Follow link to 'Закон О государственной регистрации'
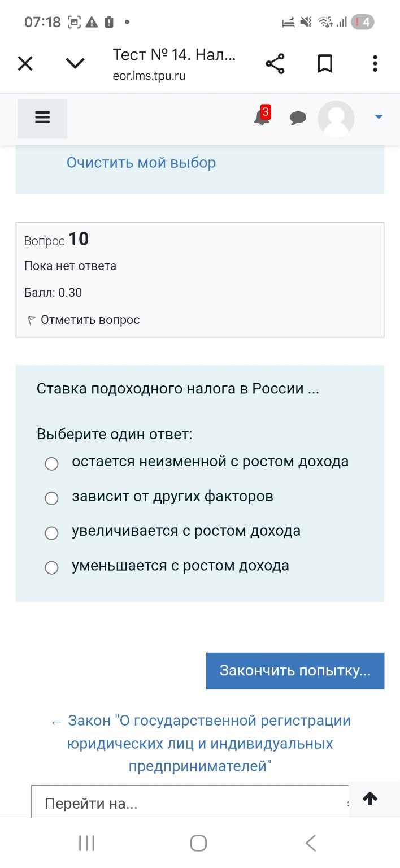Screen dimensions: 400x868 200,744
